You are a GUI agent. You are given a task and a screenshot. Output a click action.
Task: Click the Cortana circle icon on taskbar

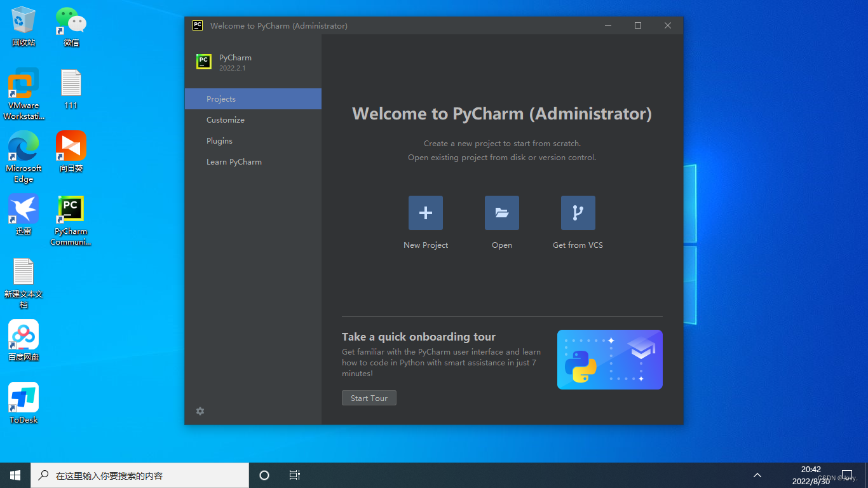(264, 475)
